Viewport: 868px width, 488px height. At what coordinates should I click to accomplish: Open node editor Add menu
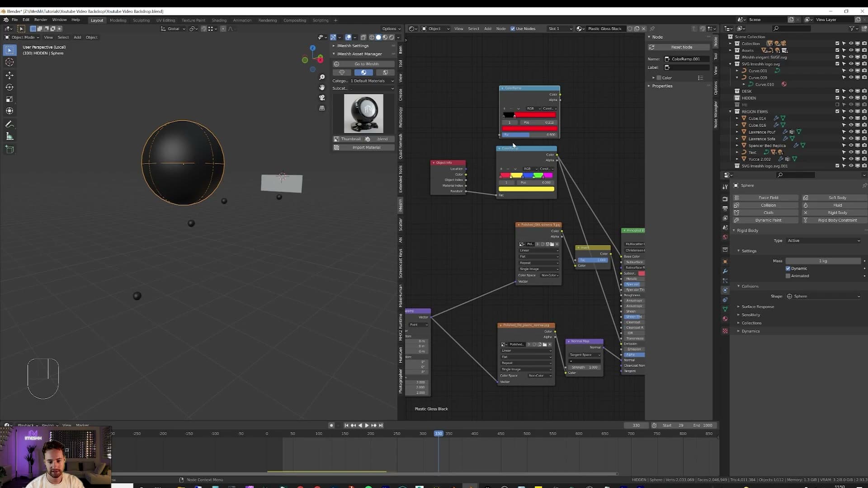click(x=487, y=29)
